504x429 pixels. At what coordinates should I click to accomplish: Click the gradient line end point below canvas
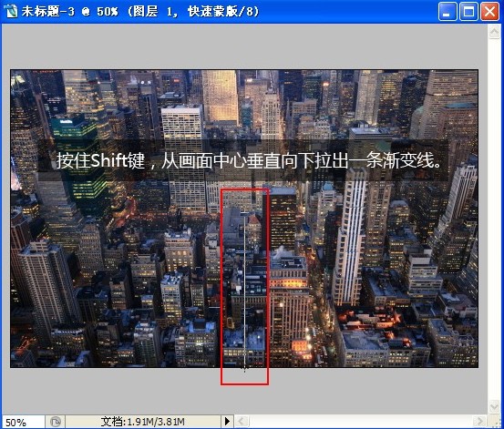pos(244,369)
